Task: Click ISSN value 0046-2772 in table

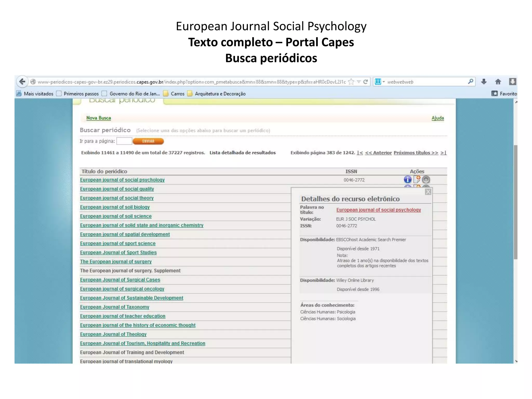Action: [x=354, y=180]
